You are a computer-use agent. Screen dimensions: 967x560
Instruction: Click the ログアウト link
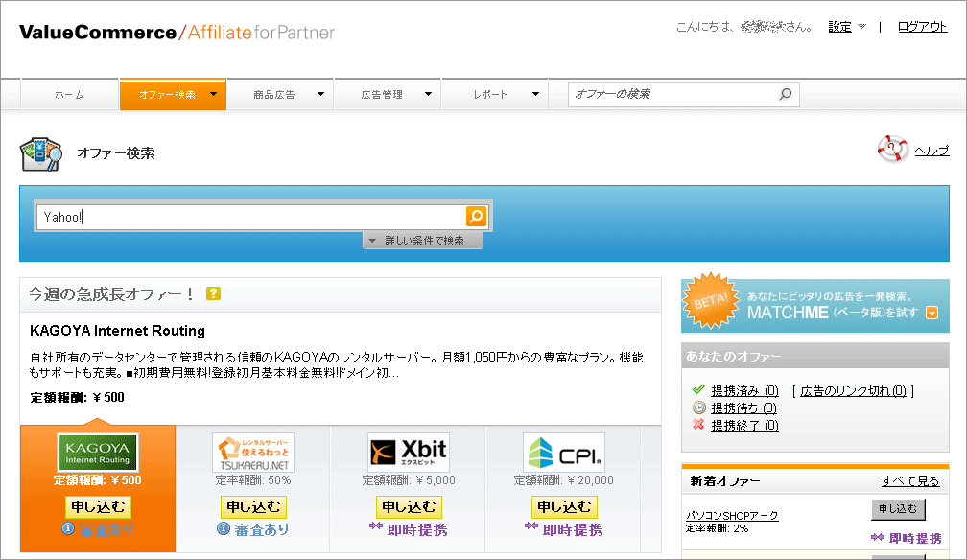point(922,27)
